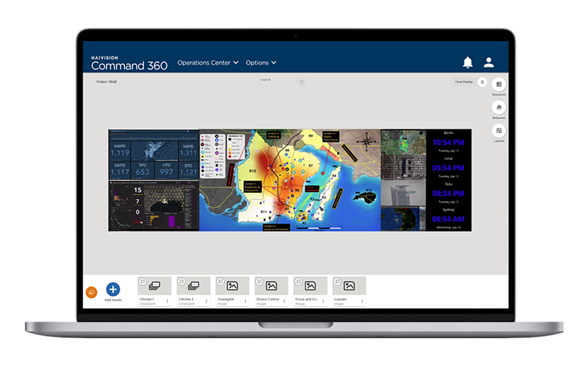This screenshot has height=368, width=588.
Task: Click the Clear Display button
Action: (x=464, y=82)
